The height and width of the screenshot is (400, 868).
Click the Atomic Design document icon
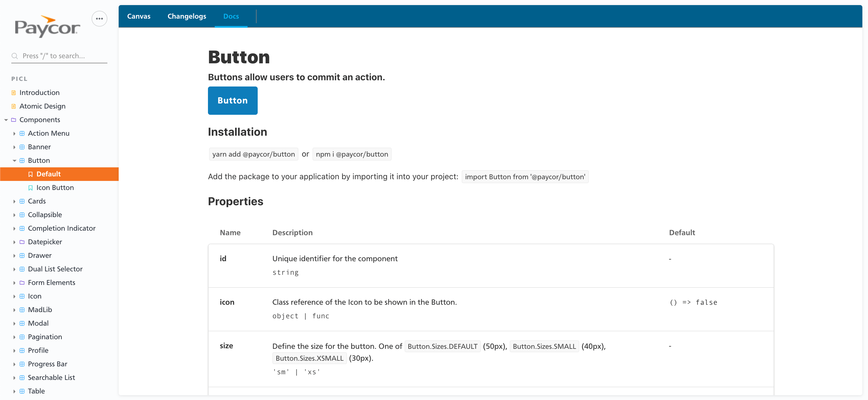[14, 106]
